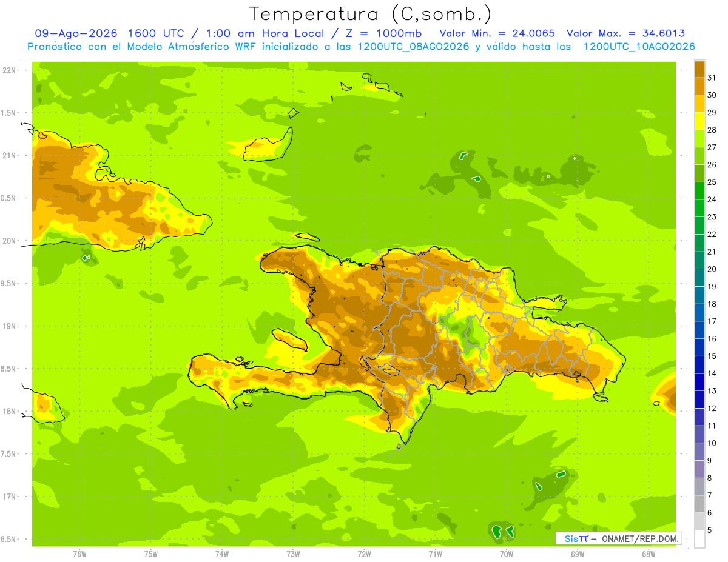Click the "76W" longitude label

pos(79,554)
